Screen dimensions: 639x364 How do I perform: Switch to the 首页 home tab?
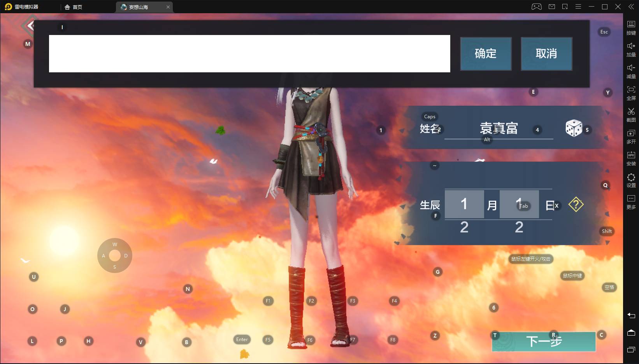[74, 7]
